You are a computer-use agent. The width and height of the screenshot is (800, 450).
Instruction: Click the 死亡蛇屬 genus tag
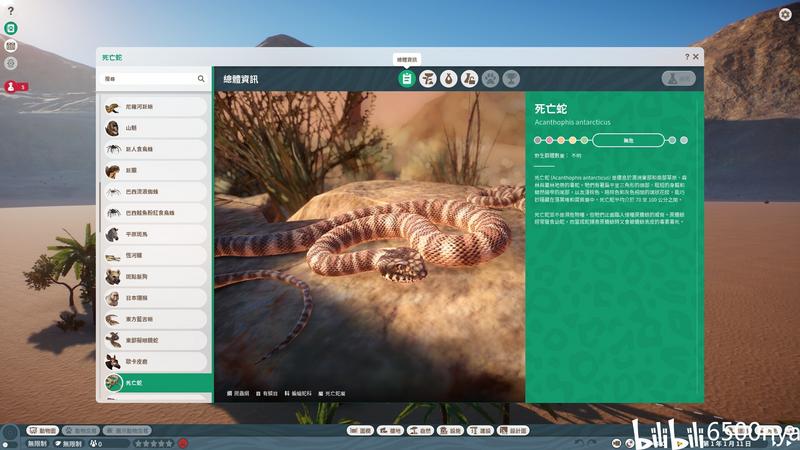332,393
